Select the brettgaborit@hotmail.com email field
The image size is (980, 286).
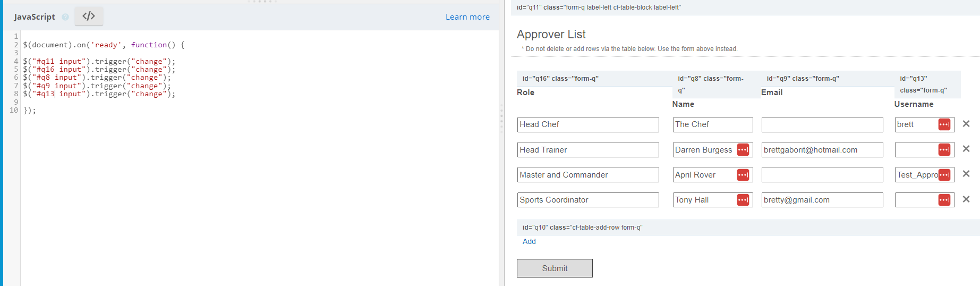tap(822, 150)
